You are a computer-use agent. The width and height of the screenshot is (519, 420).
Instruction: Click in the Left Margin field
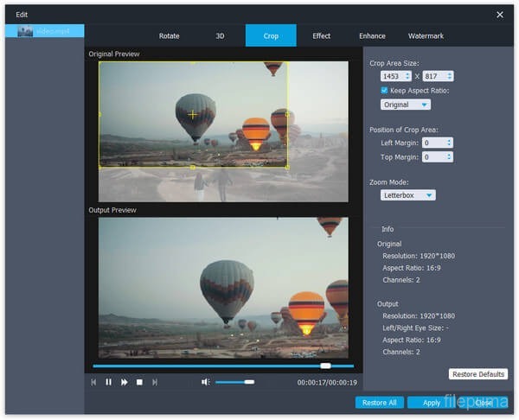tap(432, 143)
